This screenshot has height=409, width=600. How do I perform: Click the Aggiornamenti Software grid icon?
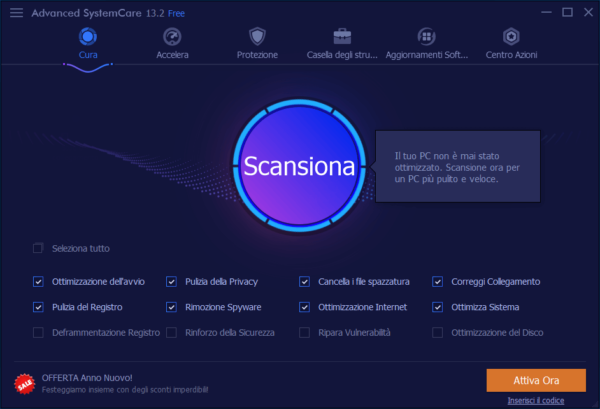point(427,37)
